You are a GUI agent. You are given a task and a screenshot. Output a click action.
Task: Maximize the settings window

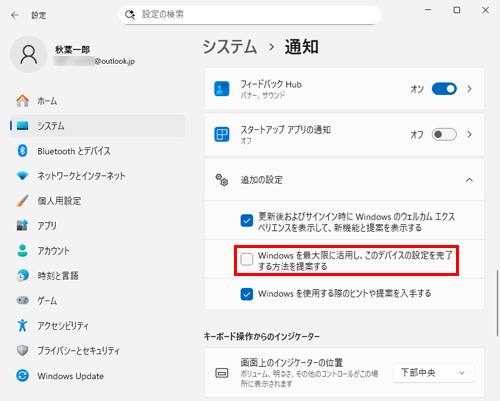point(457,10)
